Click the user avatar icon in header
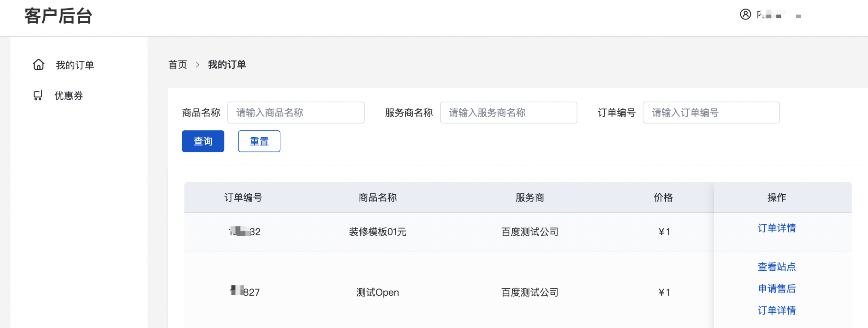Image resolution: width=868 pixels, height=328 pixels. click(745, 14)
